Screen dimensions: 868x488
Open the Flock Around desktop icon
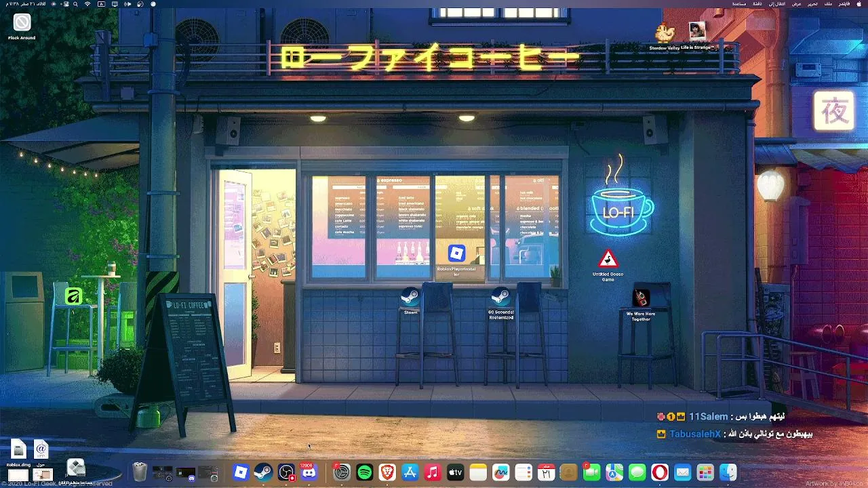point(22,23)
